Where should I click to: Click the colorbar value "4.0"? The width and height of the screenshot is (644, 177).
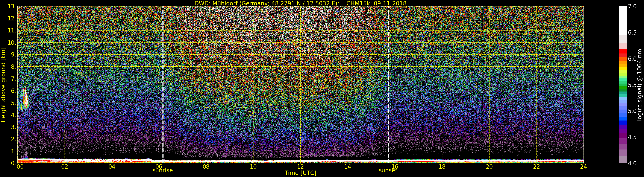(632, 163)
